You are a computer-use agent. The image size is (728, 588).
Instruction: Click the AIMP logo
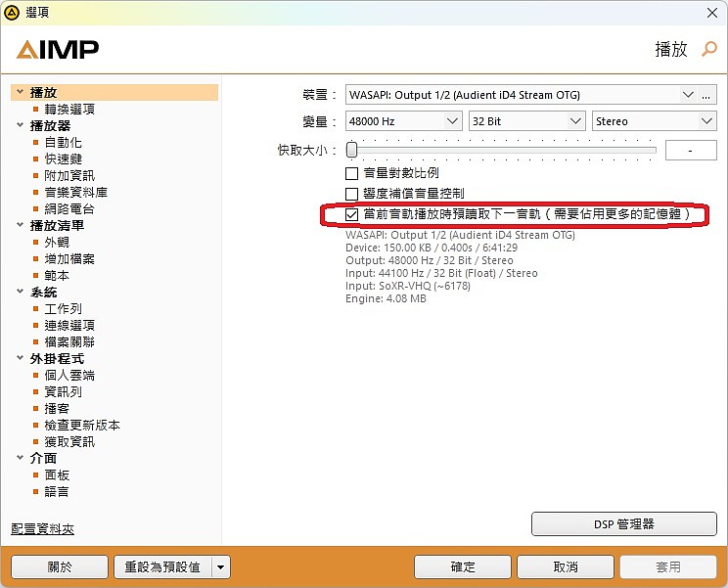click(x=58, y=49)
